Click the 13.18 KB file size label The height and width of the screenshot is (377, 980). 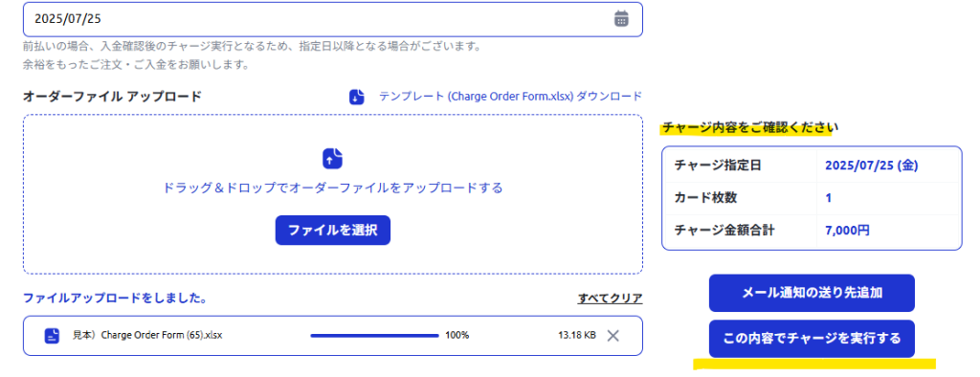(x=576, y=336)
